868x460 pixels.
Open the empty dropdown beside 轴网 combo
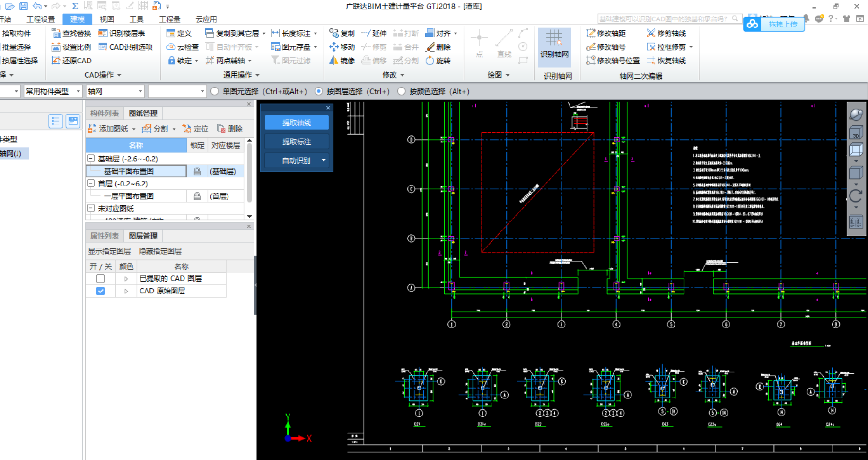(x=177, y=91)
